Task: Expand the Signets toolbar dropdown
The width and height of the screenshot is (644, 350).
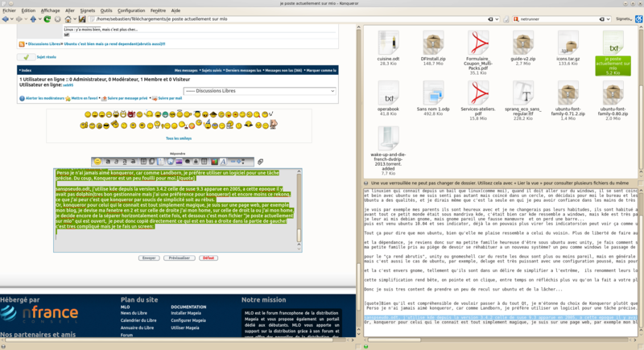Action: point(625,19)
